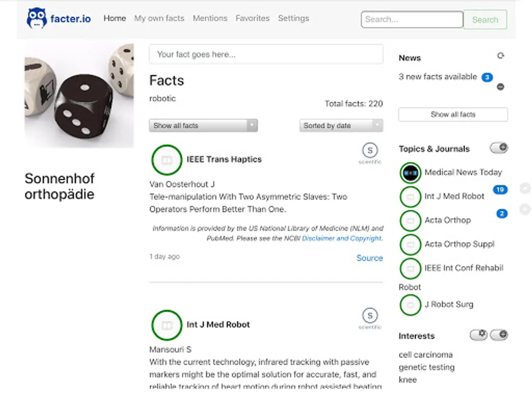Click the Your fact goes here field
532x399 pixels.
266,55
